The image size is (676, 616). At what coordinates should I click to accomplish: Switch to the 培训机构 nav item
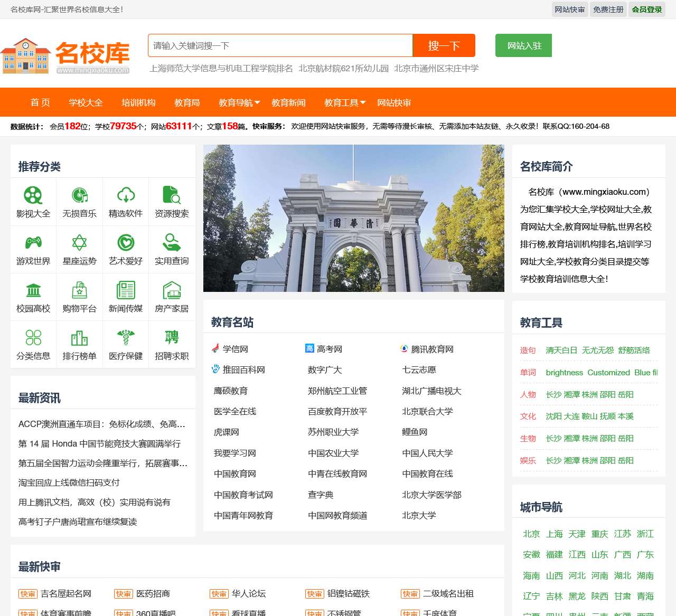[138, 102]
